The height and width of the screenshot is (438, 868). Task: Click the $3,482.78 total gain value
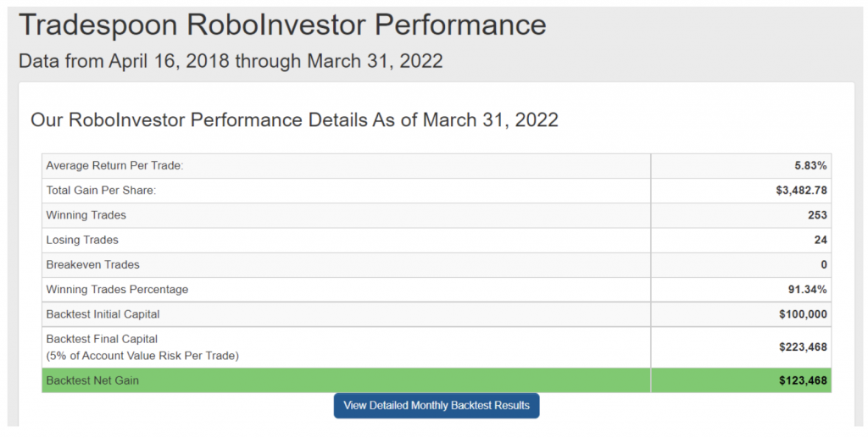pos(802,191)
